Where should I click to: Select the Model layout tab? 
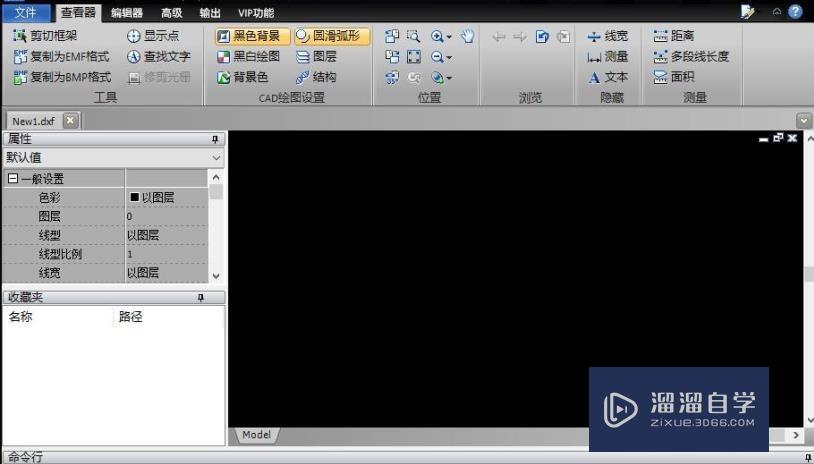(256, 435)
